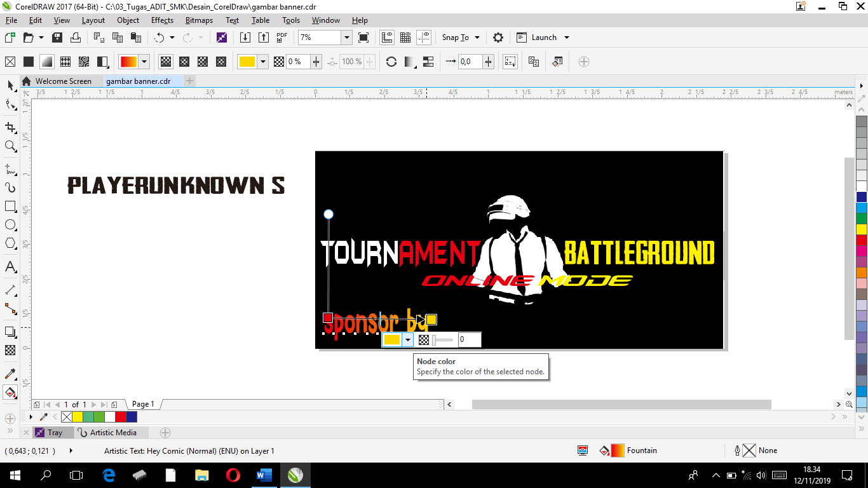Image resolution: width=868 pixels, height=488 pixels.
Task: Select the Fountain fill option
Action: [47, 62]
